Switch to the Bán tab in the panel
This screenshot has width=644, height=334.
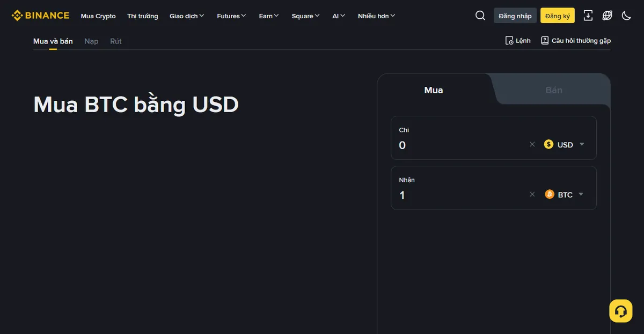tap(554, 90)
